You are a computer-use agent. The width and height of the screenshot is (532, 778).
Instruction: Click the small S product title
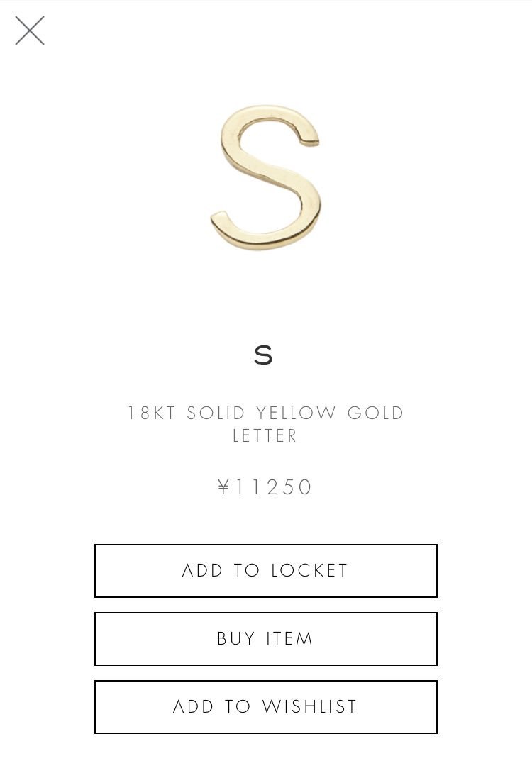[263, 355]
